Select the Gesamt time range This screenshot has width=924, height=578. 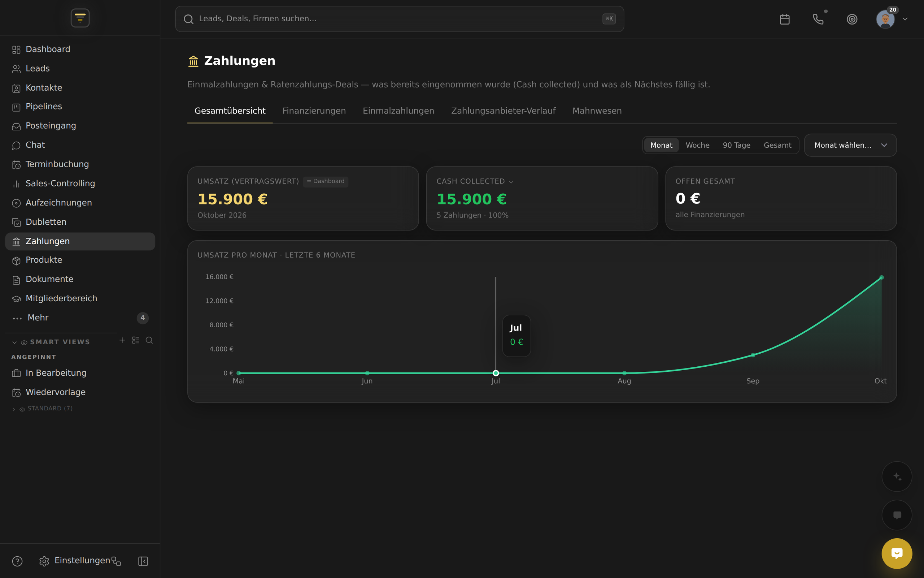(x=777, y=145)
